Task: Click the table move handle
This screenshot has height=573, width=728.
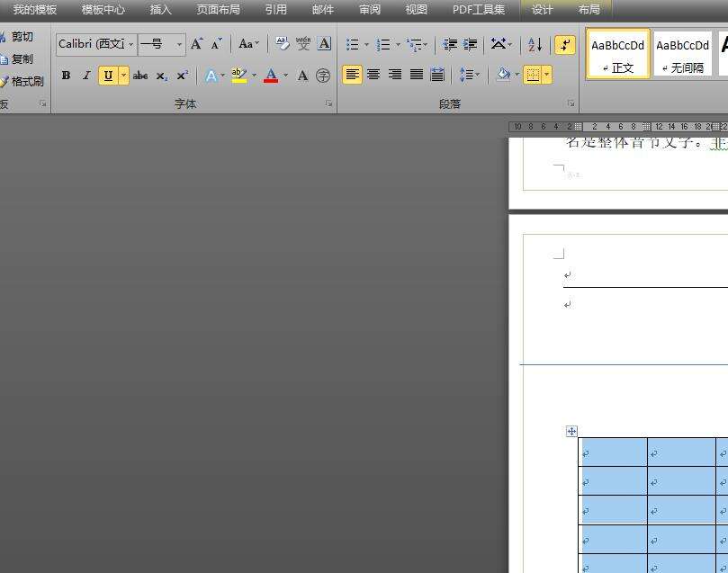Action: 571,431
